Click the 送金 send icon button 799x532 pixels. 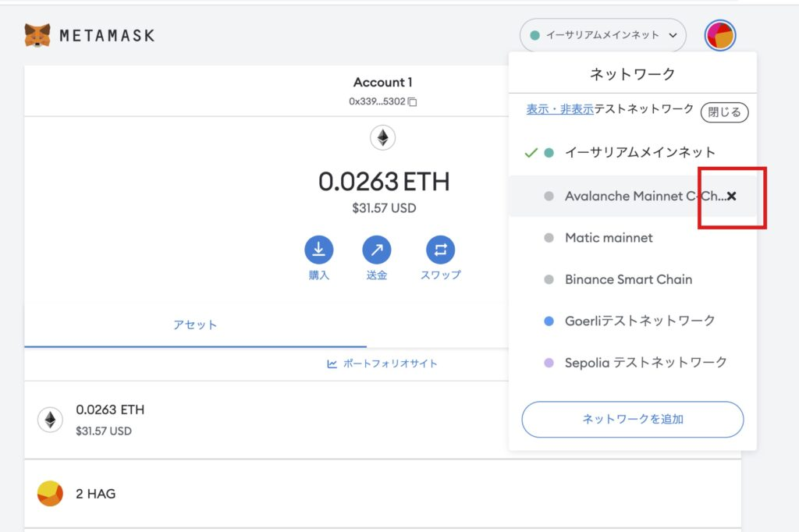[377, 250]
